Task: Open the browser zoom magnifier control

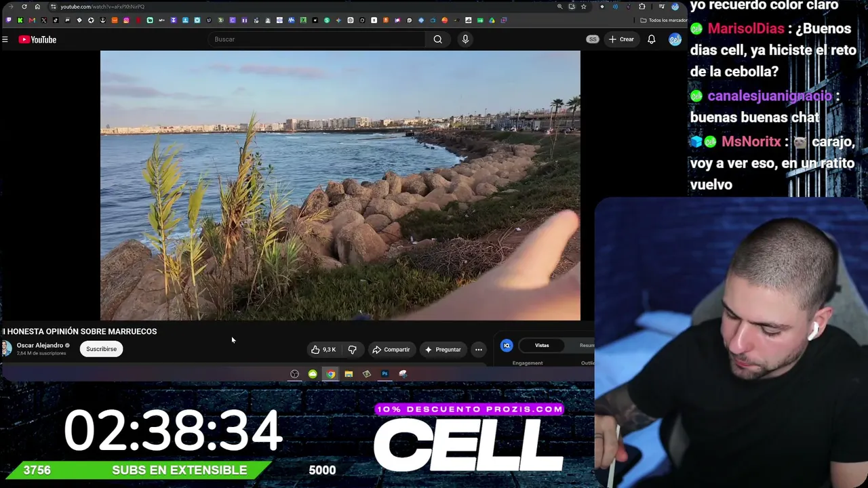Action: (559, 7)
